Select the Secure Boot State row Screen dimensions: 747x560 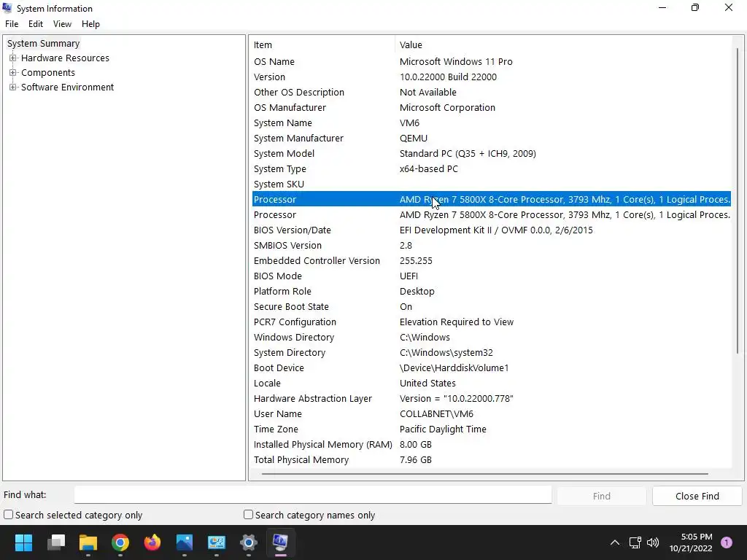click(492, 307)
